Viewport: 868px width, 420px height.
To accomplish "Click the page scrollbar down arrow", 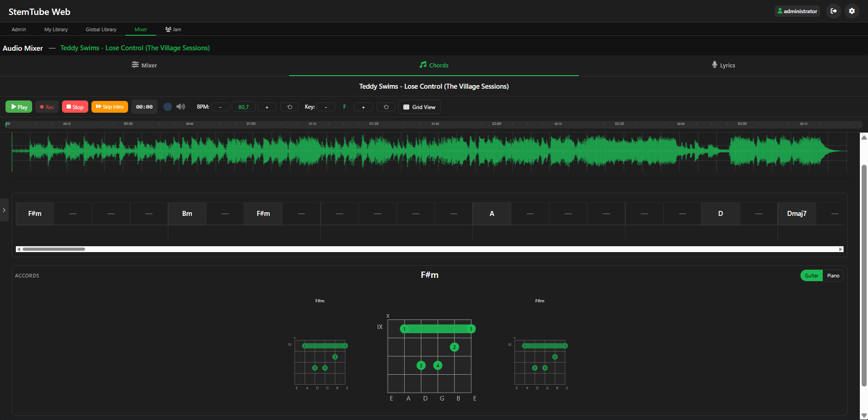I will [864, 415].
